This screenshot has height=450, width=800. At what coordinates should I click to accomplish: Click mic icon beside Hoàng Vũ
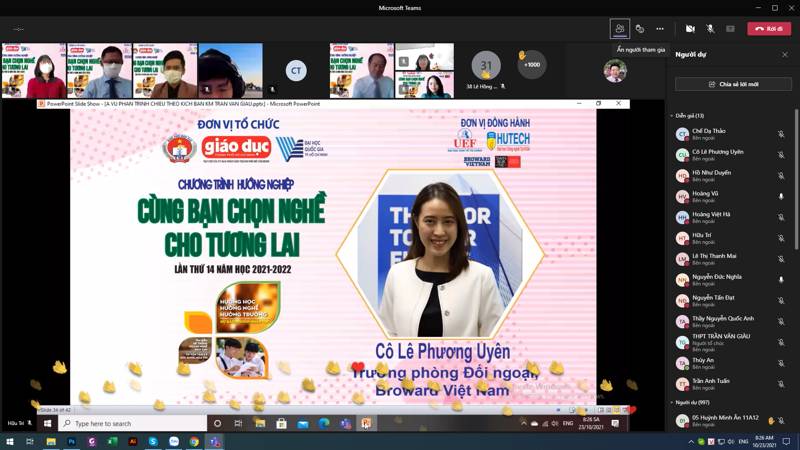tap(781, 196)
